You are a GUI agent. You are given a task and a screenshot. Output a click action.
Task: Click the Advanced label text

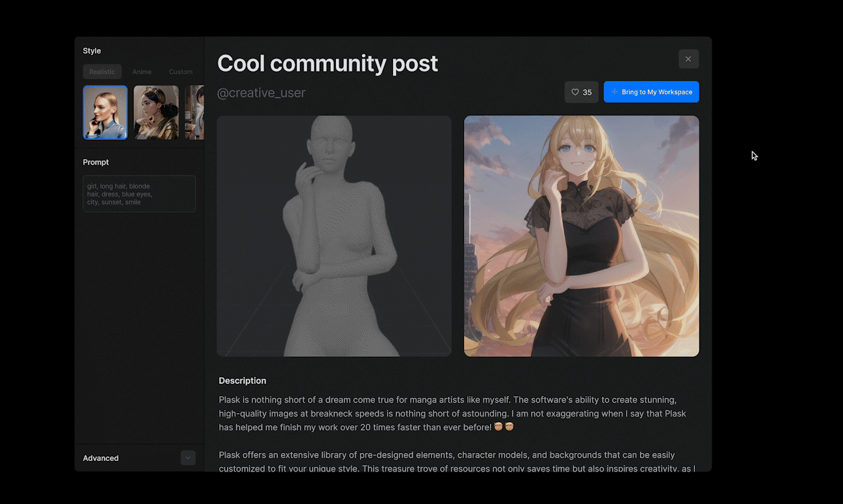point(101,458)
